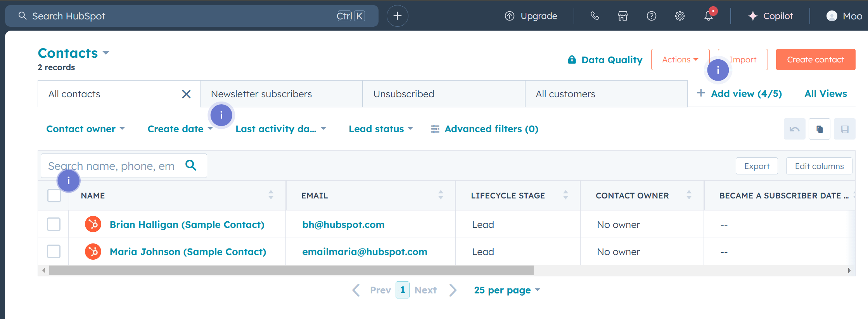Click Brian Halligan's HubSpot sprocket avatar
This screenshot has width=868, height=319.
pos(93,224)
